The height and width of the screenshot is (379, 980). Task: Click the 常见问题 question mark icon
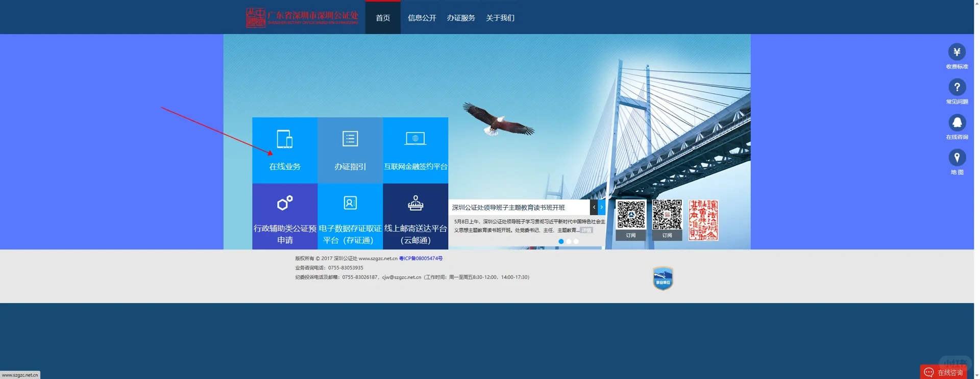[957, 87]
